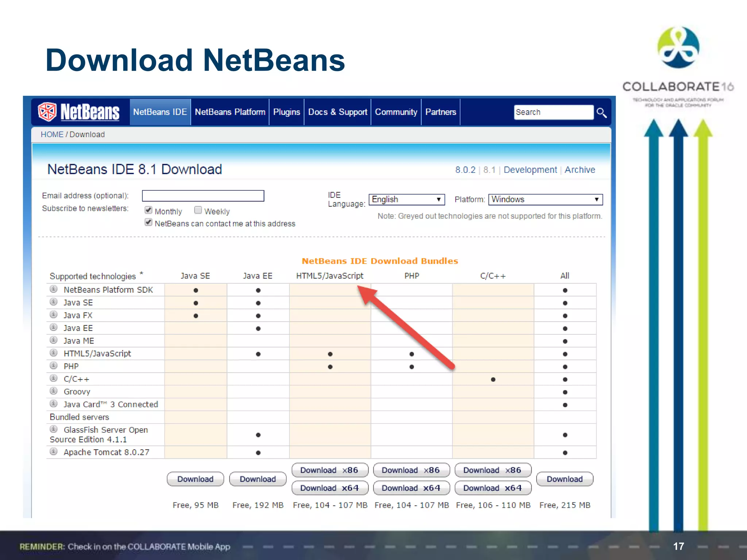Click Download button for Java SE bundle

pyautogui.click(x=196, y=479)
